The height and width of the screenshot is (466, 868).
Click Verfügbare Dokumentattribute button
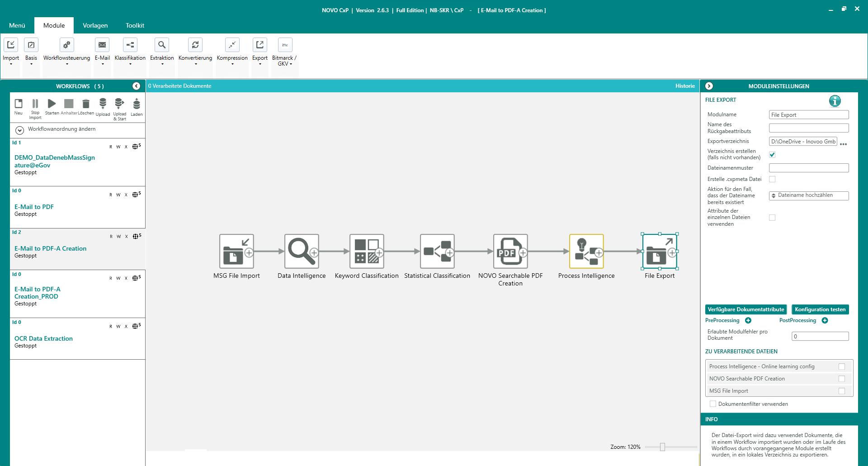745,309
